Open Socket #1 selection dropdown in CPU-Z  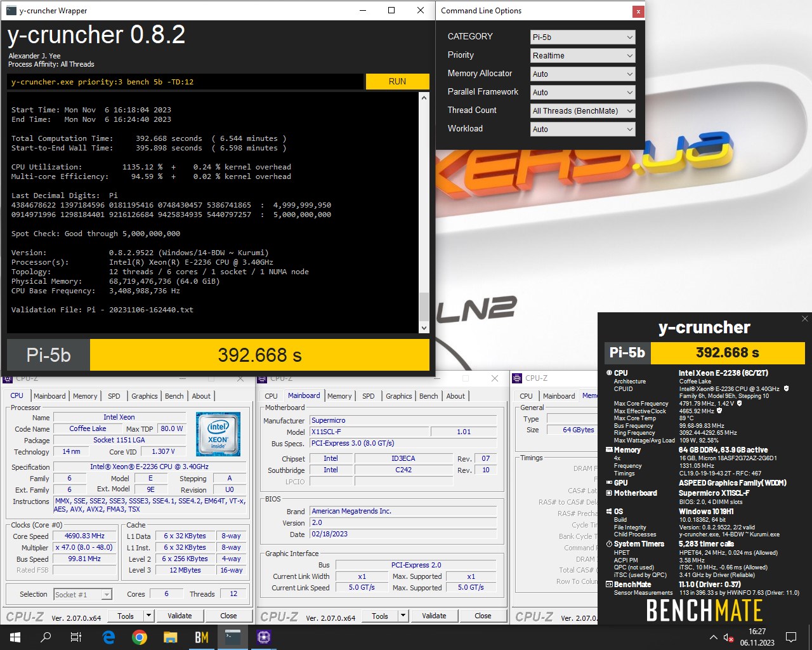coord(82,594)
